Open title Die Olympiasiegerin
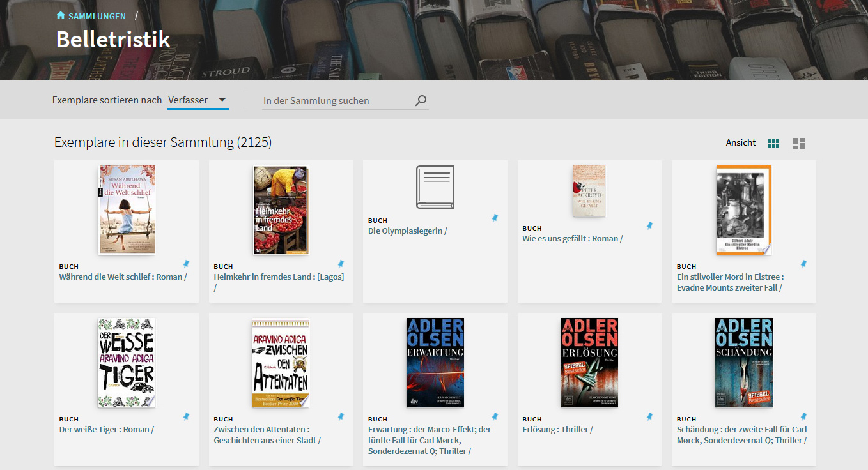Screen dimensions: 868x470 (408, 231)
